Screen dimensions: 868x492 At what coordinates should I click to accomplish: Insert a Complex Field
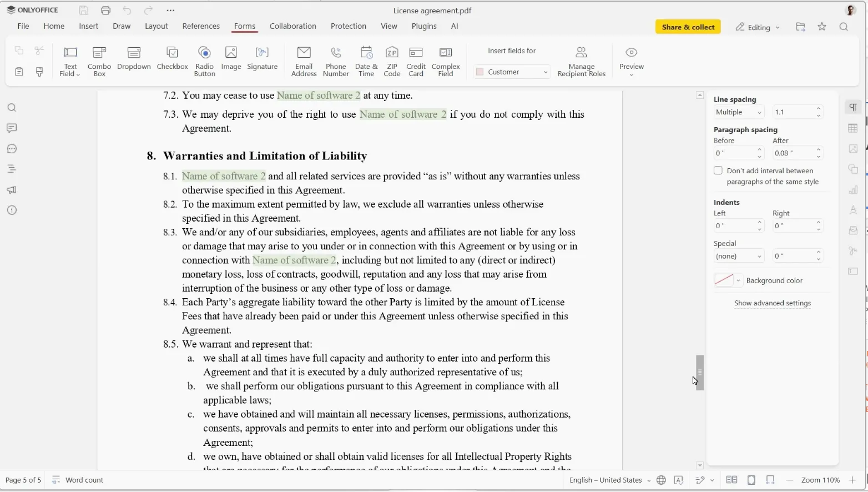446,61
